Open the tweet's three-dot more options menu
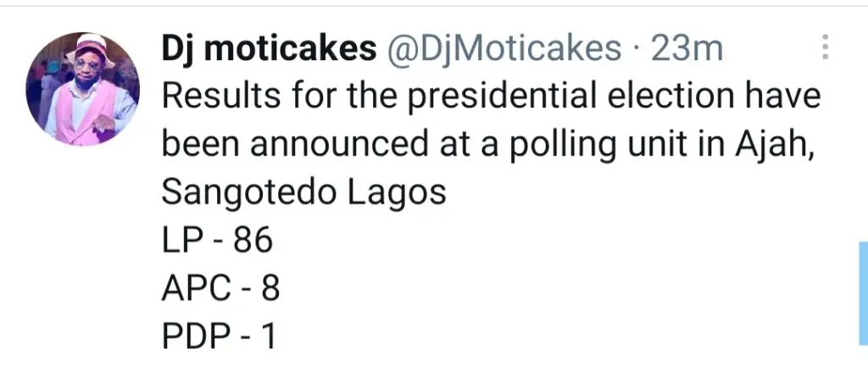 coord(824,48)
